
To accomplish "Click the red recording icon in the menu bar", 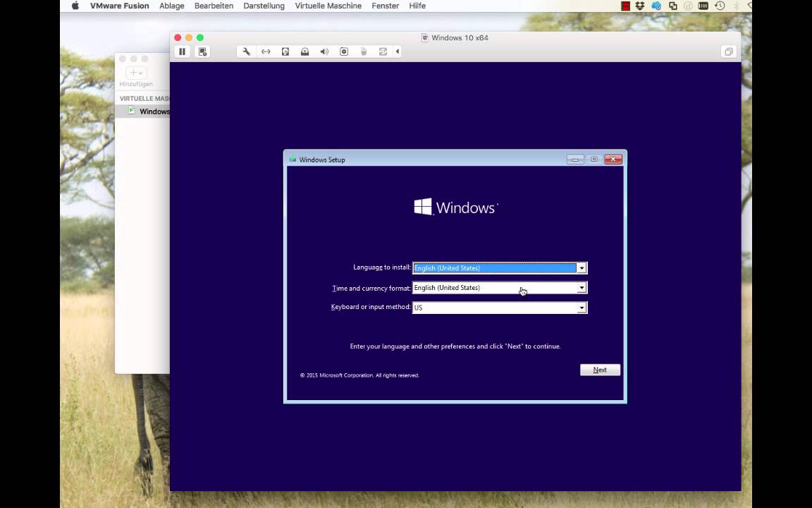I will tap(626, 6).
